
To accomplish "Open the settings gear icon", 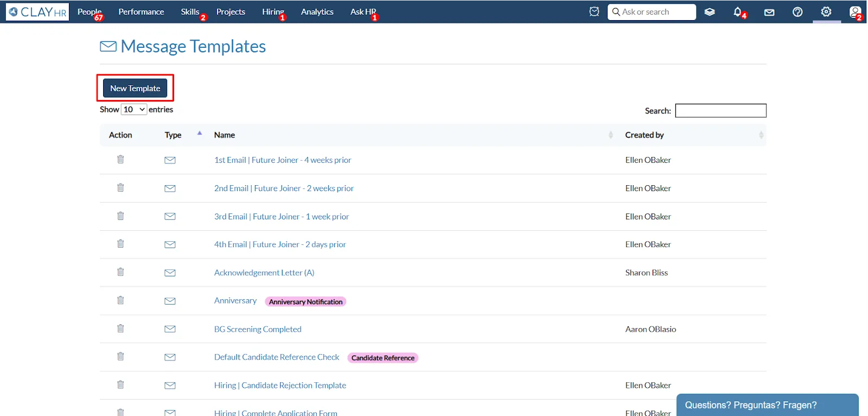I will point(826,11).
